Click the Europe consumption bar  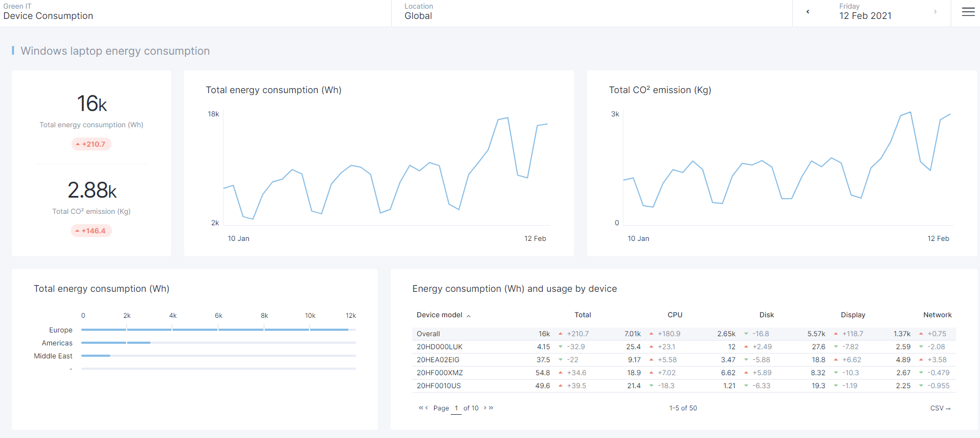(x=215, y=330)
